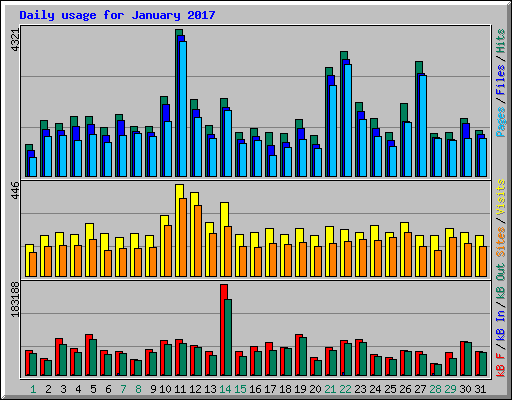512x400 pixels.
Task: Click the axis value 183188
Action: [x=15, y=299]
